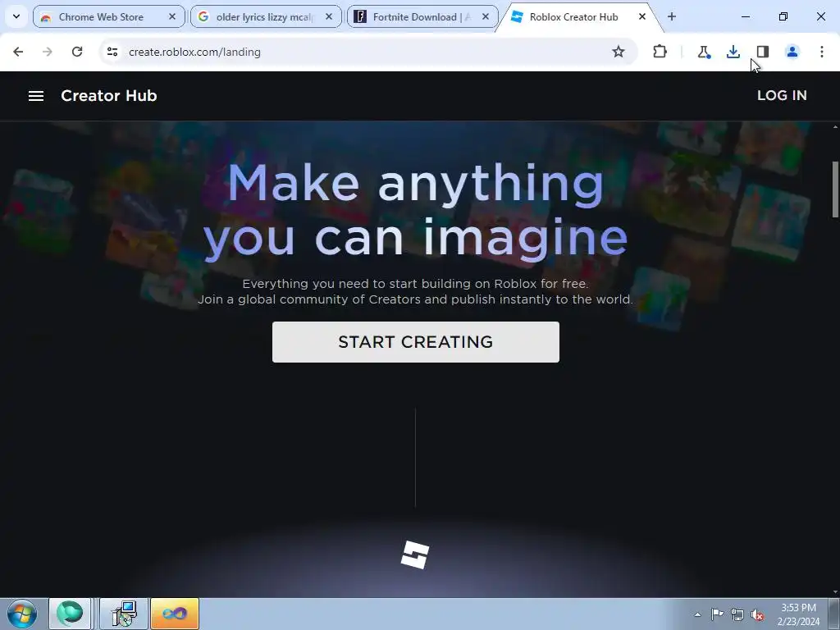Open site information icon in address bar

pos(112,52)
